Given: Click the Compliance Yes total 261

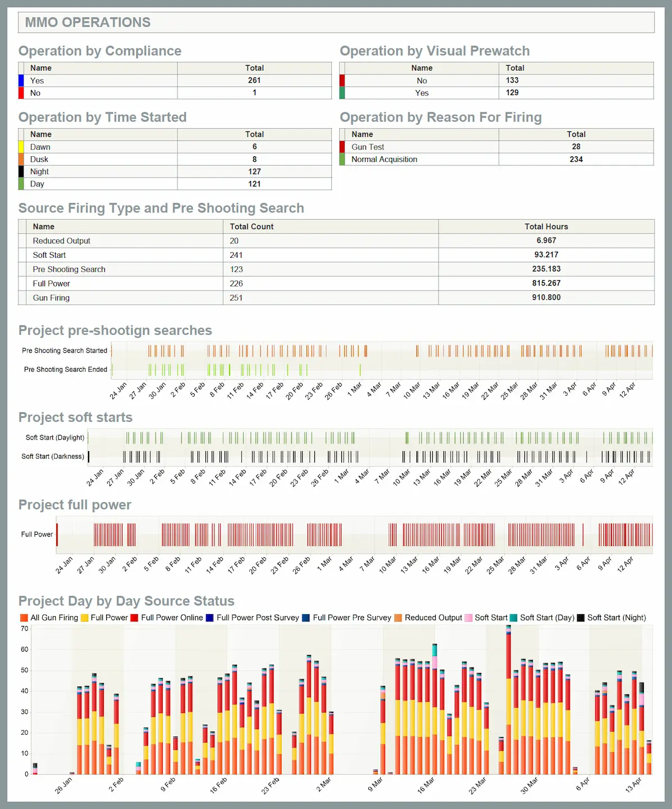Looking at the screenshot, I should (254, 80).
